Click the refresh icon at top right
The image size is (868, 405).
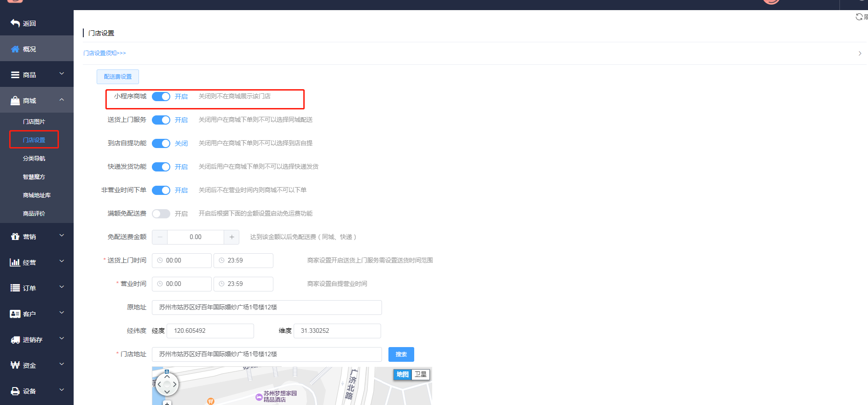(x=859, y=17)
